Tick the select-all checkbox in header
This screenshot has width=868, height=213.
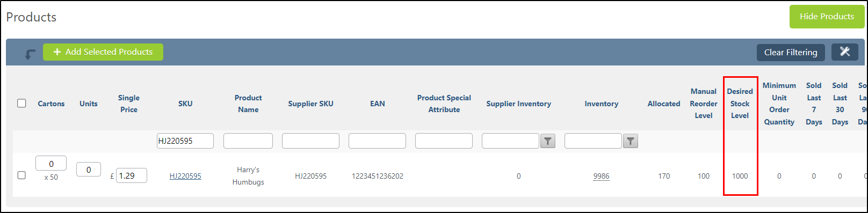(x=21, y=103)
